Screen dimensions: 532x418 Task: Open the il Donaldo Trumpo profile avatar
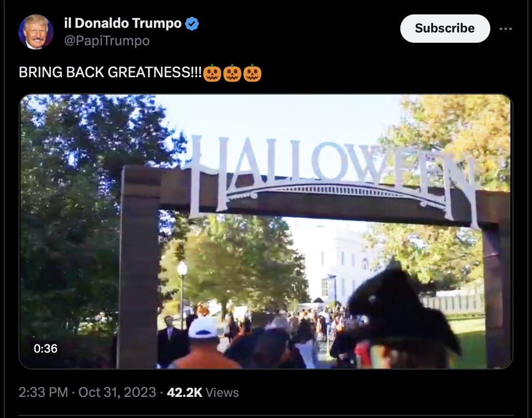[36, 32]
